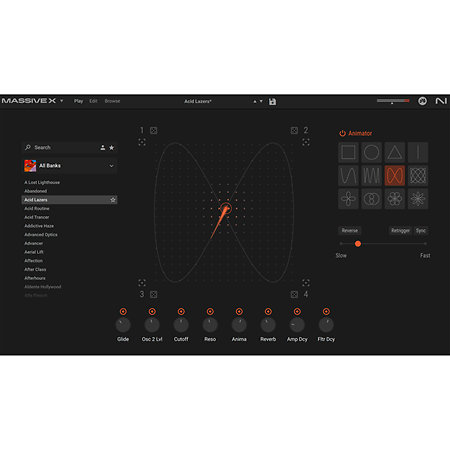Select the triangle animator shape
The image size is (450, 450).
[395, 153]
